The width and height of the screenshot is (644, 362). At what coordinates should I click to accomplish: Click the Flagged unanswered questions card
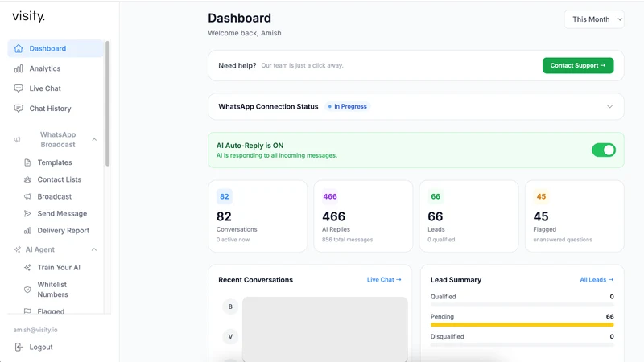(x=574, y=216)
